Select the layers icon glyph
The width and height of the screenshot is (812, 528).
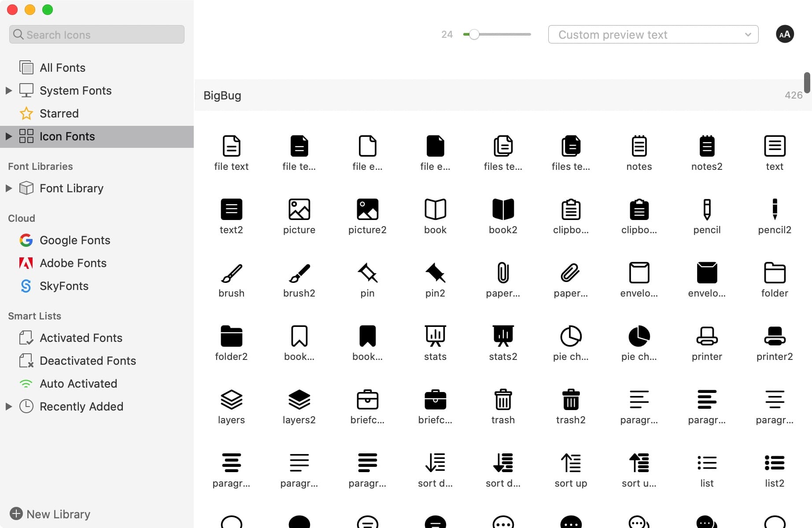(x=231, y=400)
